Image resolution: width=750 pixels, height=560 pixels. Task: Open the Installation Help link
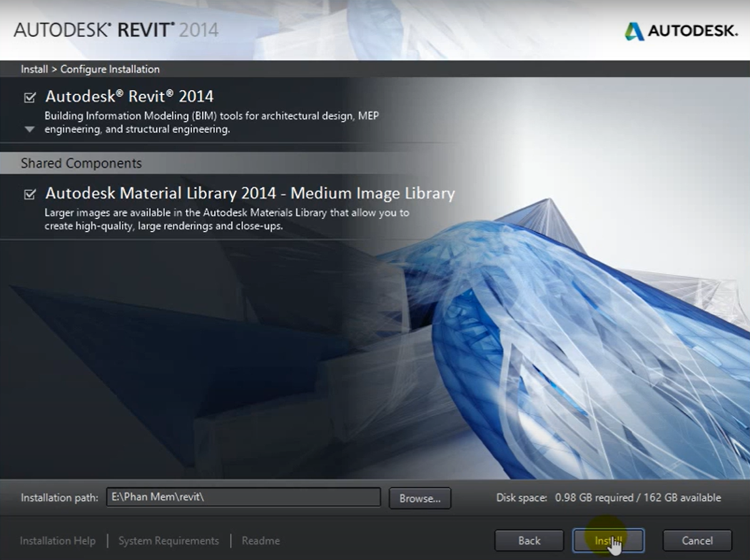[x=58, y=541]
